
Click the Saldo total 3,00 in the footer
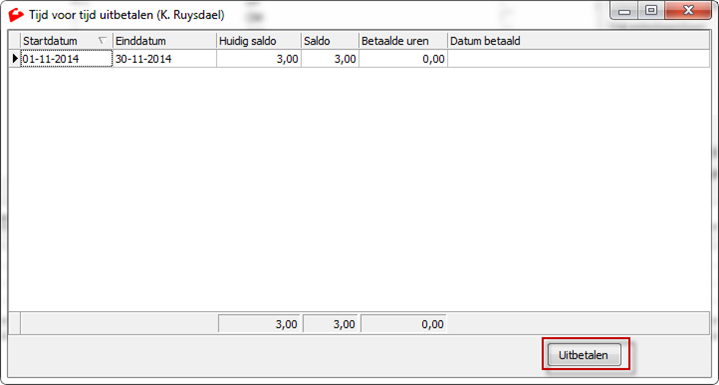330,324
